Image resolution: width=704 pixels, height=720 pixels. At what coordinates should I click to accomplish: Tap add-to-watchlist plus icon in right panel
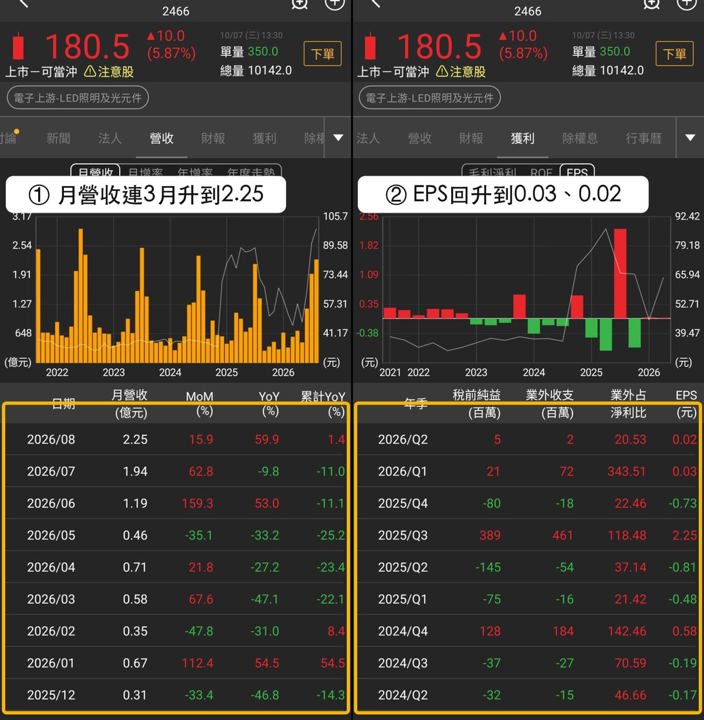pos(687,4)
